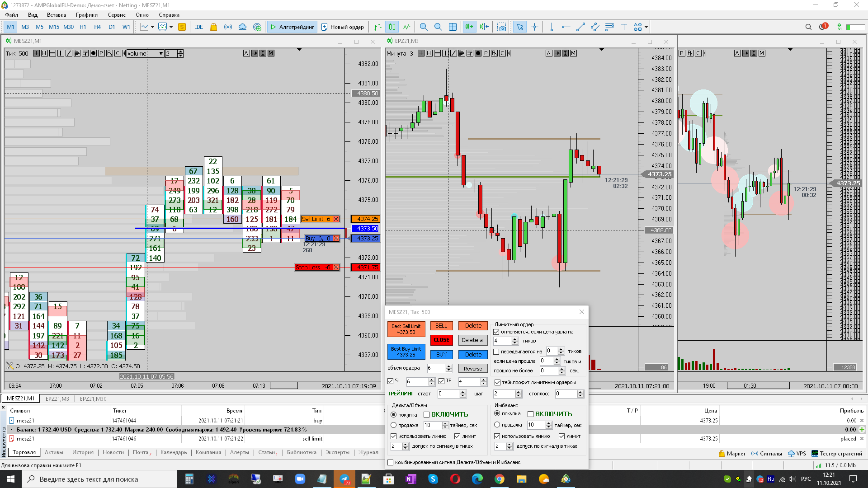Enable the SL checkbox
The width and height of the screenshot is (868, 488).
click(391, 381)
